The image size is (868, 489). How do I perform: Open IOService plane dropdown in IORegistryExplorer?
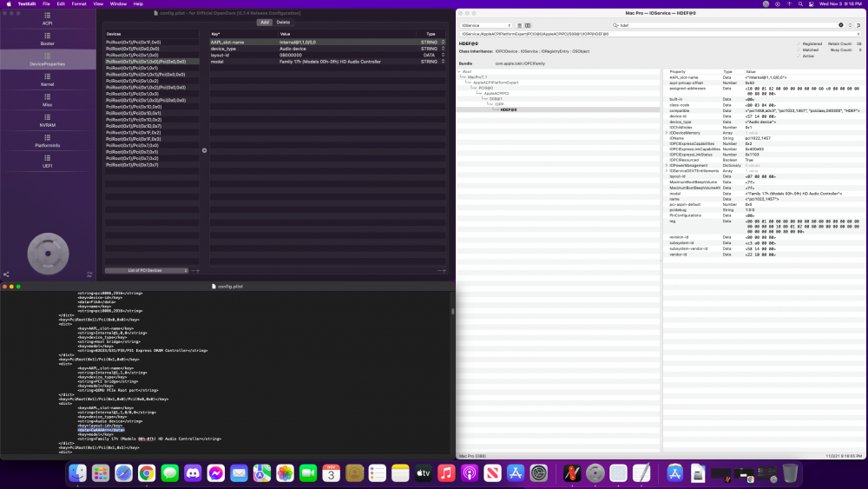coord(485,25)
